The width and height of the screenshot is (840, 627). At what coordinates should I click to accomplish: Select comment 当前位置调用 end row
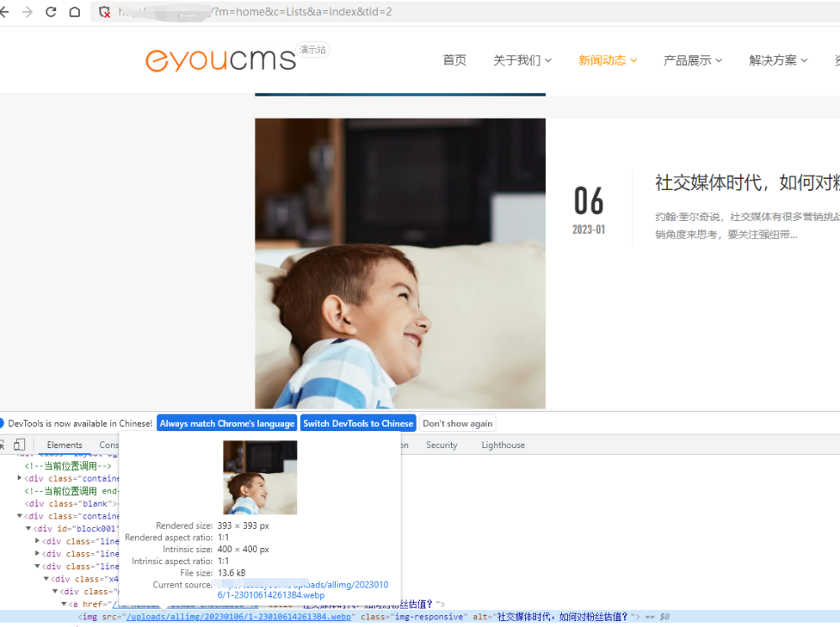[x=71, y=491]
